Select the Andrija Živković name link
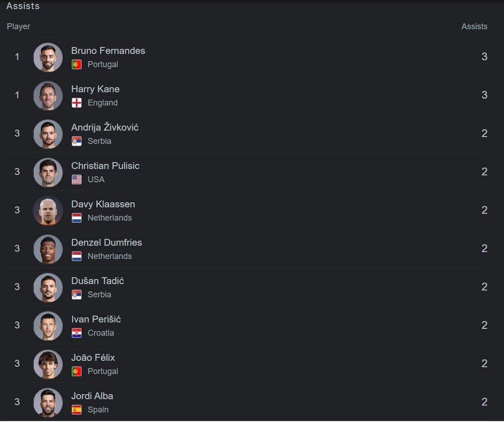 click(105, 127)
